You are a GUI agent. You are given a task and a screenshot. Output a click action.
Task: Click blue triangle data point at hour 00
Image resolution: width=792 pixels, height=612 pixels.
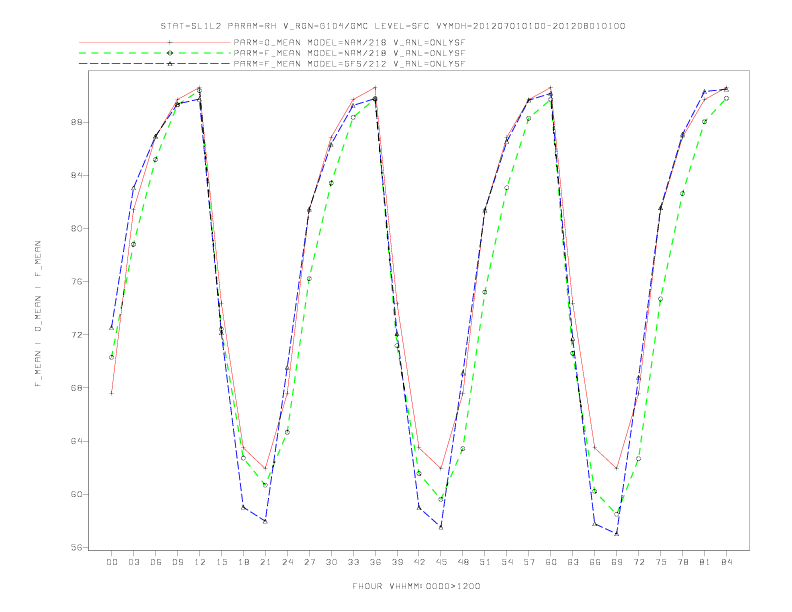coord(112,328)
